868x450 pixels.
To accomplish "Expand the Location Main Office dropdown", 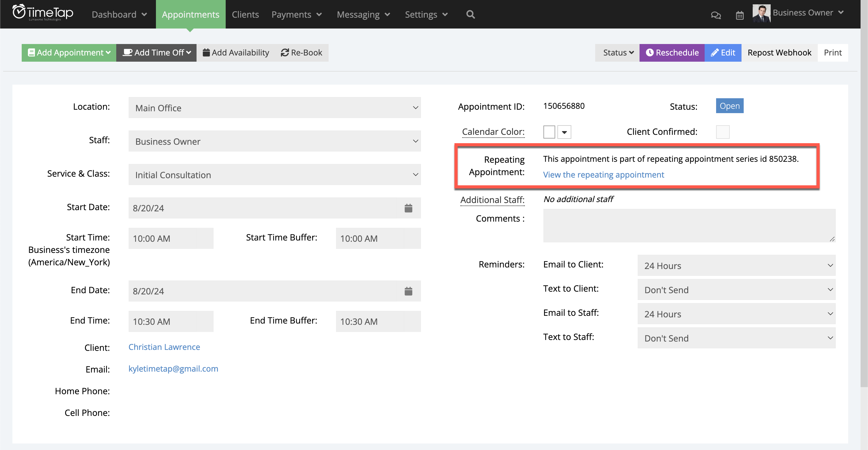I will click(275, 108).
